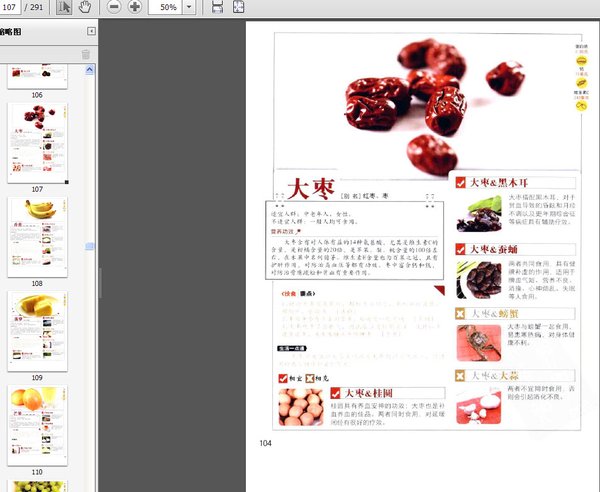Click the red checkmark beside 大枣&蚕蛹
600x492 pixels.
point(460,249)
